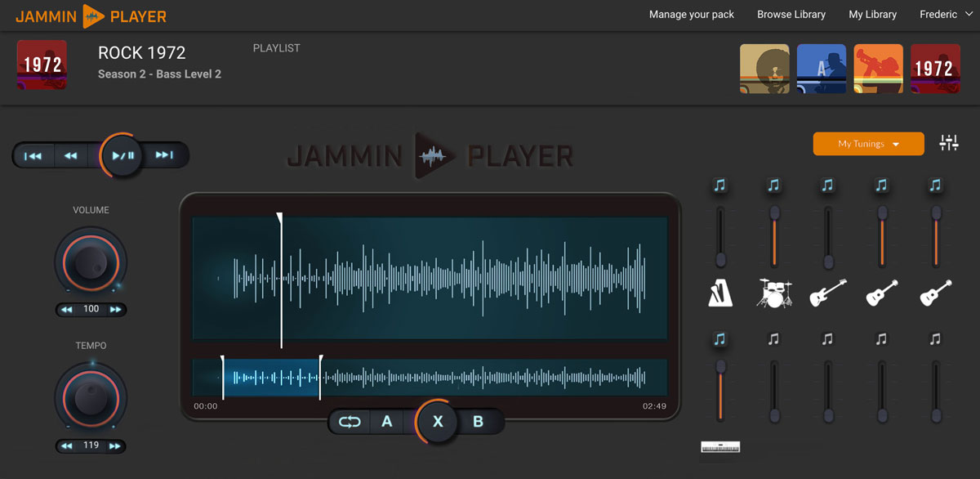The width and height of the screenshot is (980, 479).
Task: Open the mixer settings sliders icon
Action: 949,143
